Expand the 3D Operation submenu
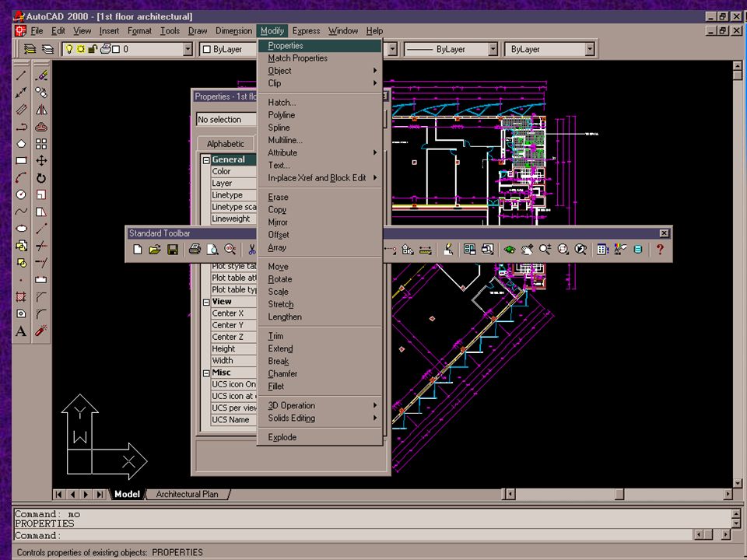Image resolution: width=747 pixels, height=560 pixels. click(320, 405)
